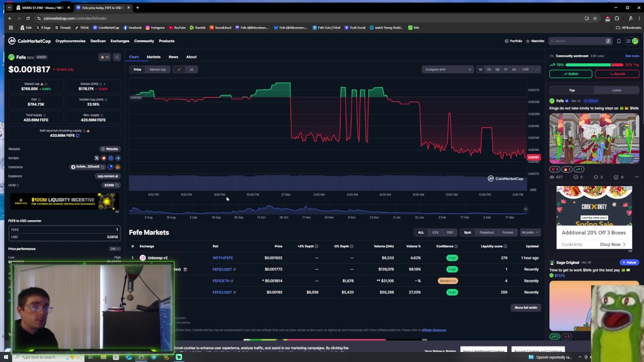Open the X social link icon
Screen dimensions: 644x362
click(x=97, y=158)
